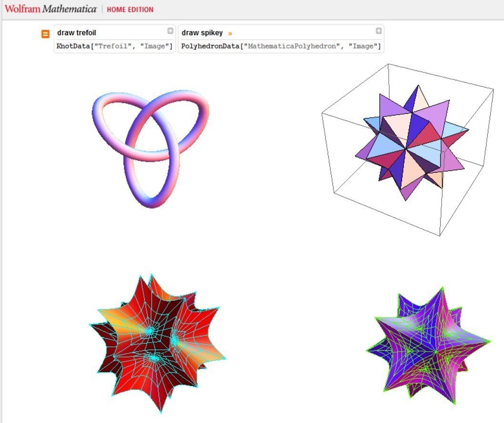Image resolution: width=504 pixels, height=423 pixels.
Task: Select the PolyhedronData["MathematicaPolyhedron", "Image"] code
Action: [x=281, y=46]
